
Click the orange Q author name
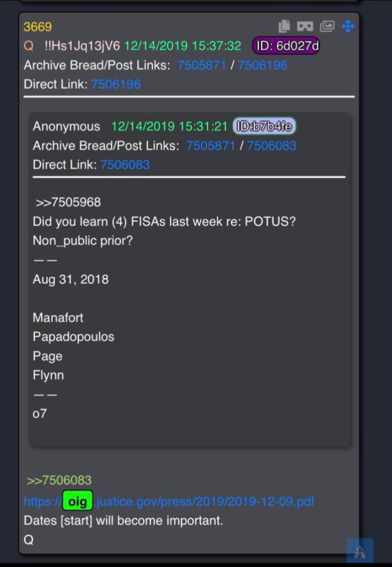point(28,46)
